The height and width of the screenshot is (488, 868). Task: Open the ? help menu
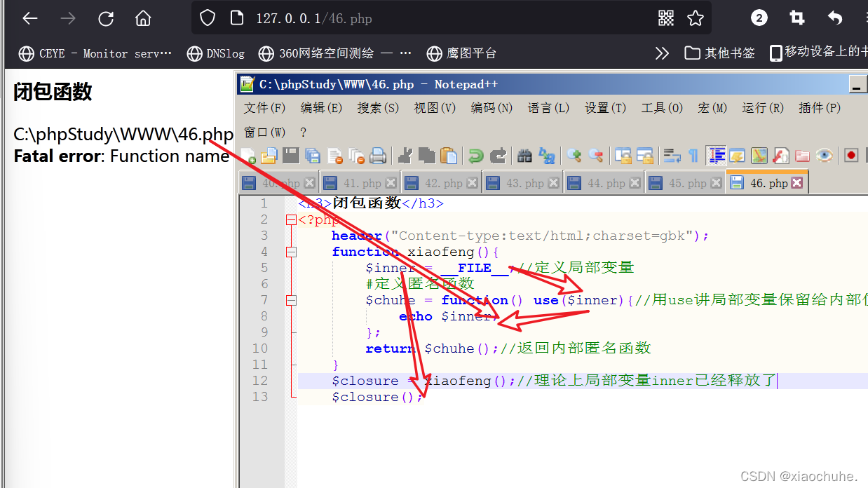point(303,132)
